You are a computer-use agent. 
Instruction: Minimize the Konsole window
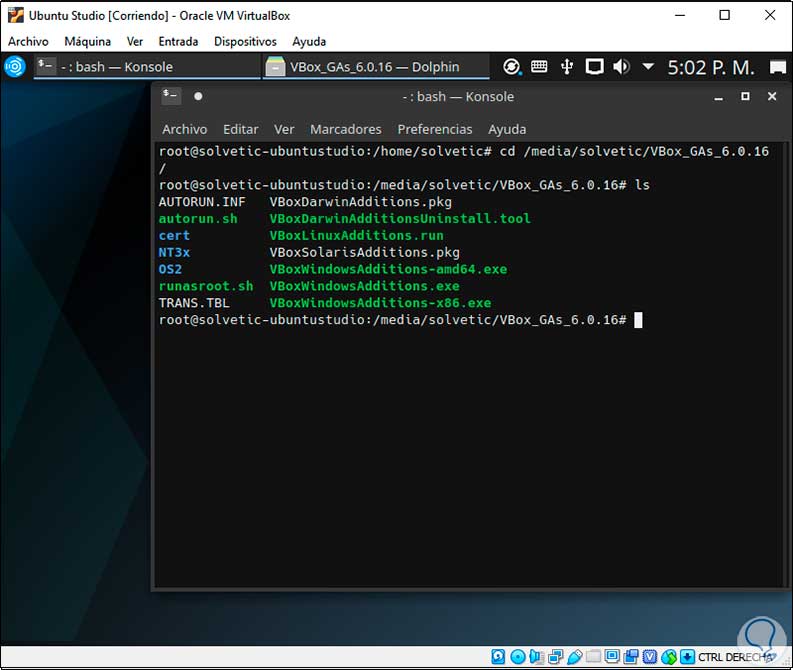tap(718, 97)
